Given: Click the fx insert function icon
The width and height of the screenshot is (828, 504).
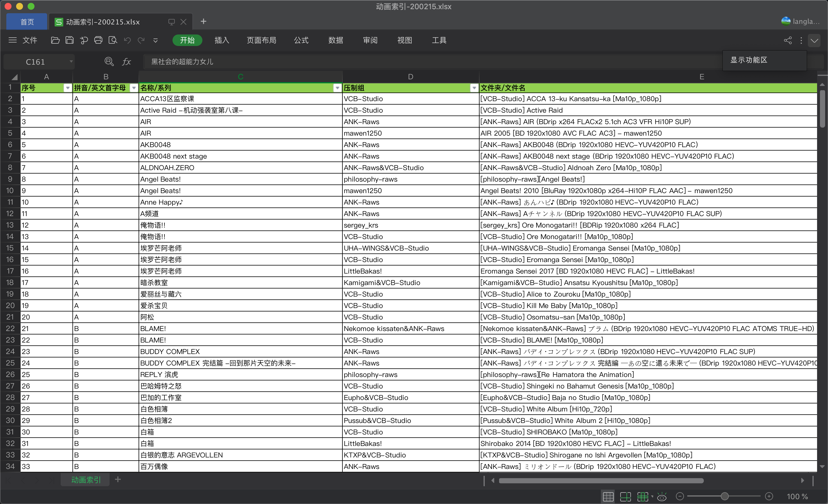Looking at the screenshot, I should click(126, 61).
